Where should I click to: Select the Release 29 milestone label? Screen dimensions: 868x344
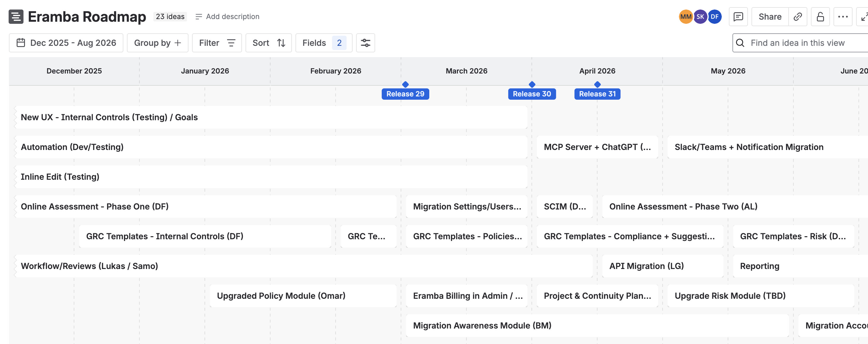click(x=405, y=94)
